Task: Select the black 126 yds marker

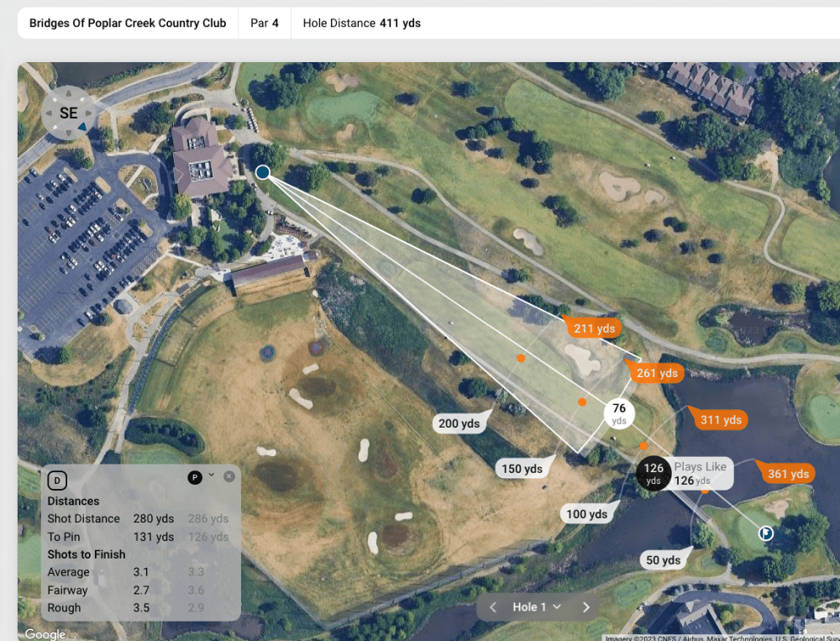Action: coord(654,473)
